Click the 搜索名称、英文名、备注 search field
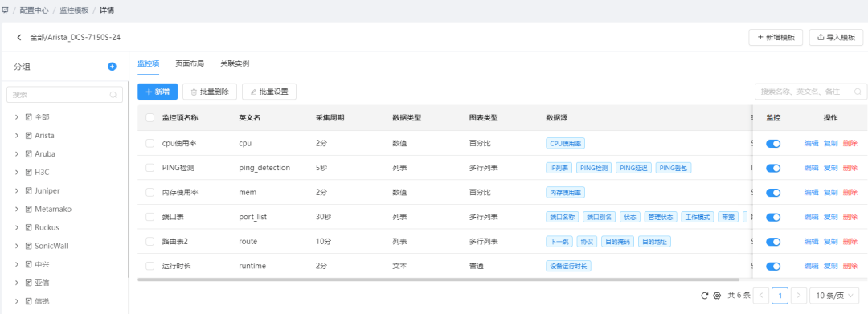This screenshot has width=868, height=314. (811, 92)
